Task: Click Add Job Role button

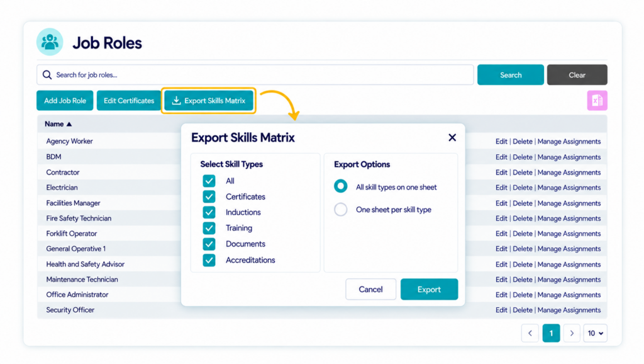Action: tap(65, 100)
